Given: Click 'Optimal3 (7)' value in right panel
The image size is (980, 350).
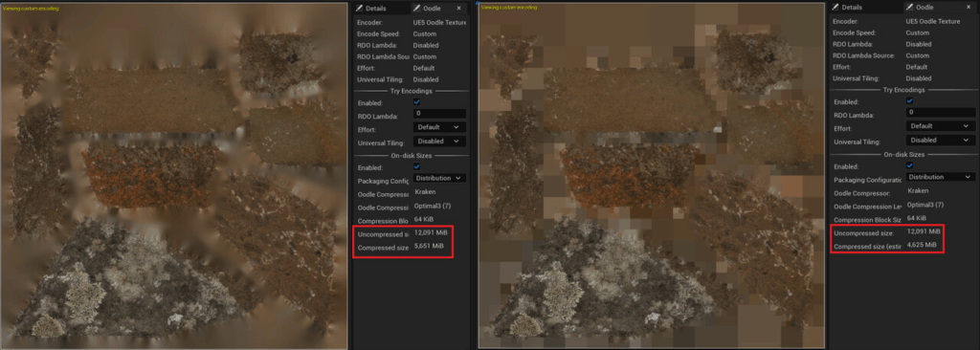Looking at the screenshot, I should tap(924, 205).
